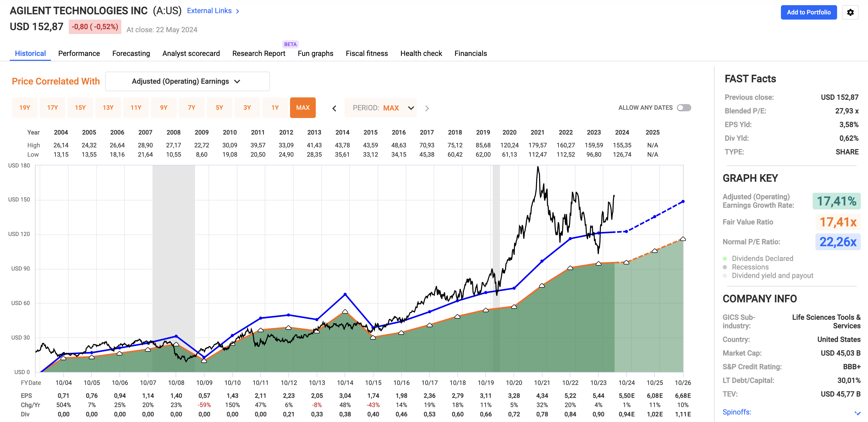Screen dimensions: 868x422
Task: Click the External Links chevron arrow
Action: click(x=237, y=11)
